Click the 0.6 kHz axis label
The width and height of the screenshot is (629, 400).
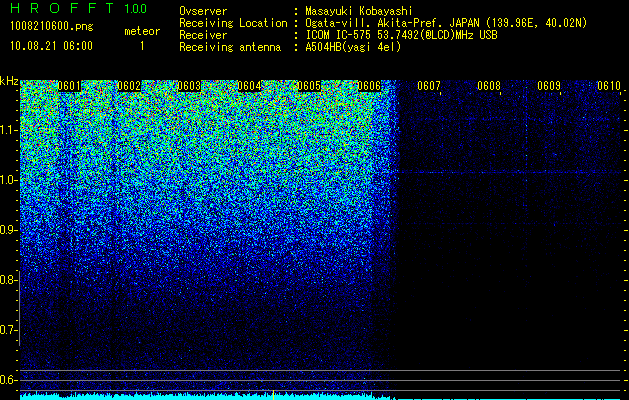point(9,380)
